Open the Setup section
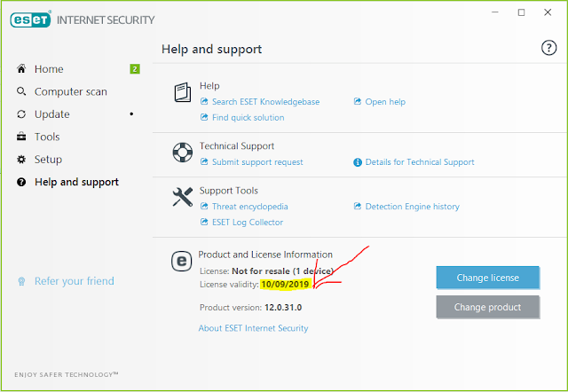The image size is (568, 392). click(48, 160)
